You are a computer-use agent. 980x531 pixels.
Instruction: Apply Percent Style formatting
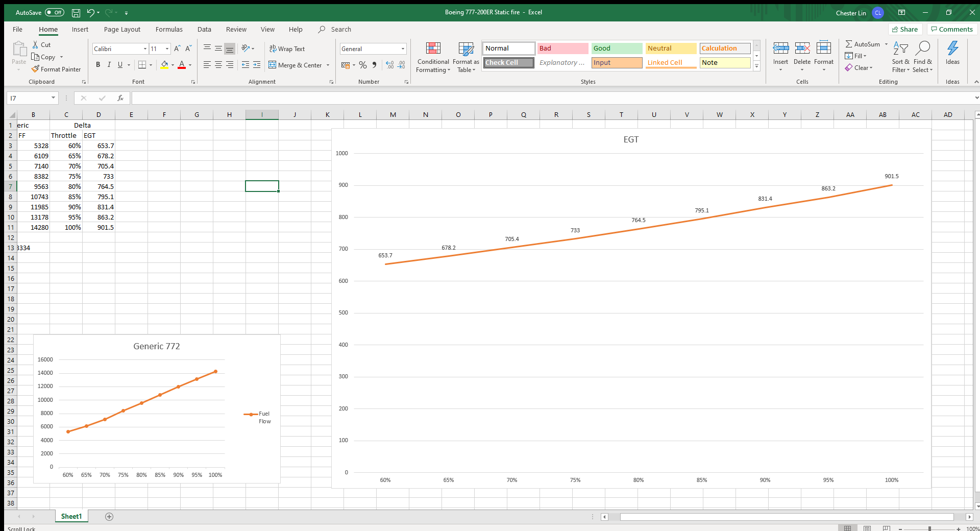tap(363, 65)
